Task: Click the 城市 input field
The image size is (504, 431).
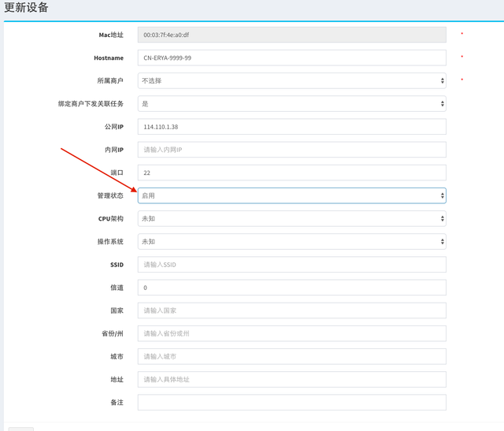Action: pyautogui.click(x=292, y=356)
